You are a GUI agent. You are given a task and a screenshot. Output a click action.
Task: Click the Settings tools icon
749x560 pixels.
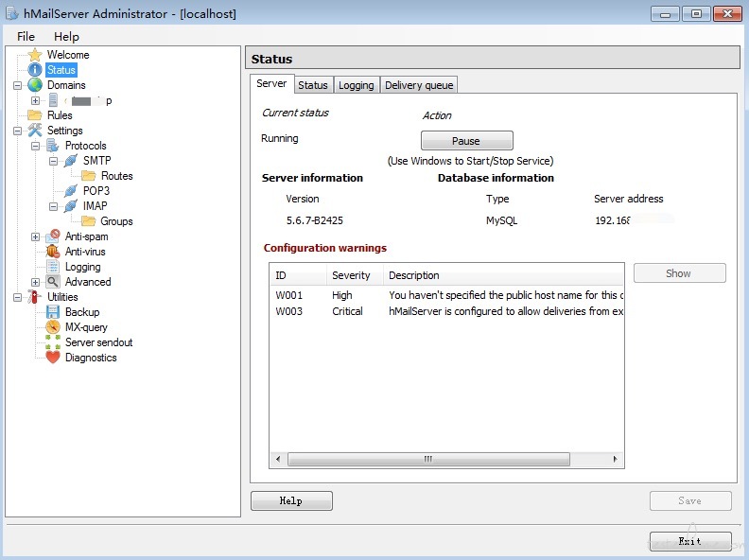[35, 130]
